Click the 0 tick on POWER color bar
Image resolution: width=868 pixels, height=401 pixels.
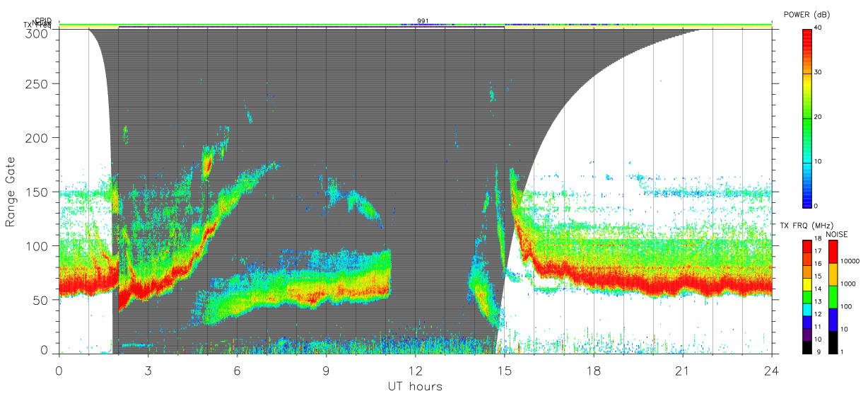tap(816, 206)
